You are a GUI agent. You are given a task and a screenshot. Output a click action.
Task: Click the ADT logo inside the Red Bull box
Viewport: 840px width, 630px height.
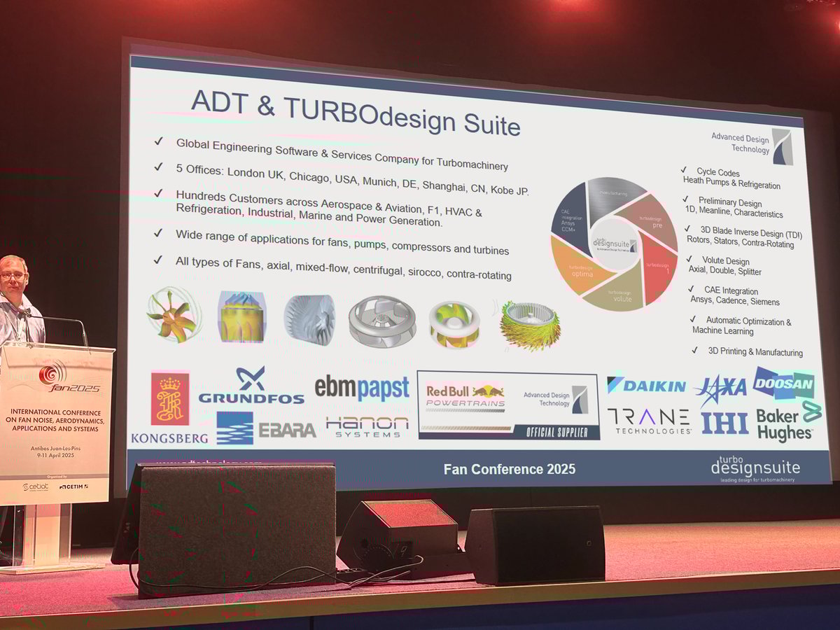click(556, 400)
